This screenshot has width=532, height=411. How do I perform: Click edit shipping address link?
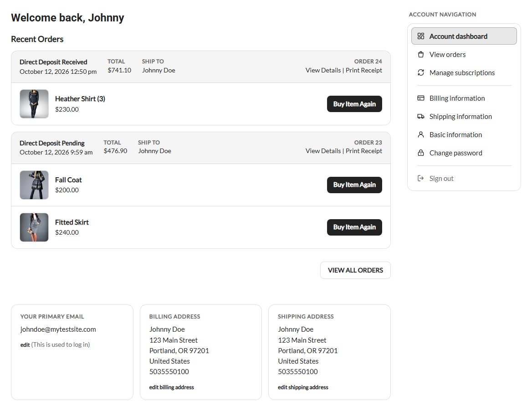303,387
